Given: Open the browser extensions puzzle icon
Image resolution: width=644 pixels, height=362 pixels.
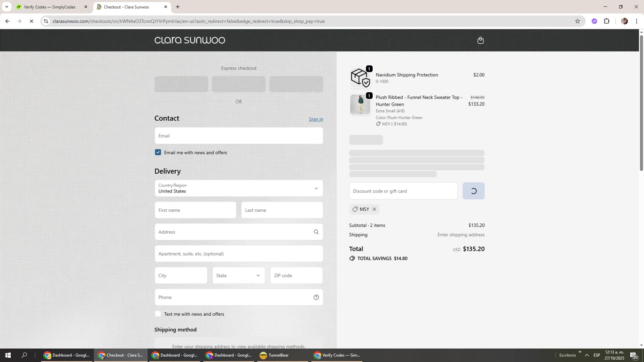Looking at the screenshot, I should pos(607,21).
